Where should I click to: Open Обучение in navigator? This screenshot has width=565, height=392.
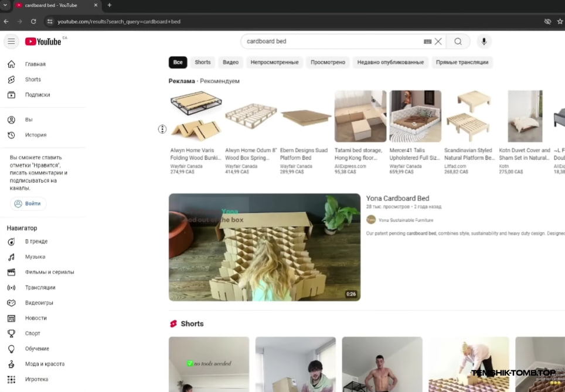pyautogui.click(x=43, y=349)
